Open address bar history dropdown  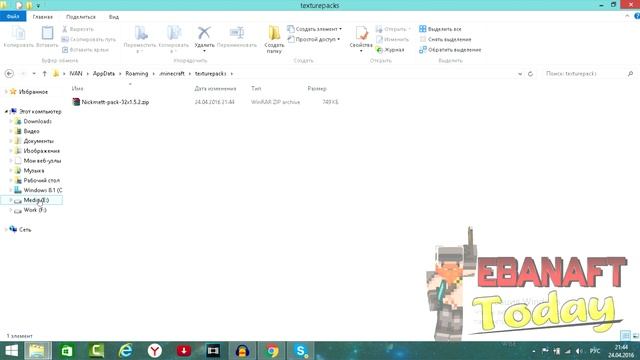coord(520,74)
